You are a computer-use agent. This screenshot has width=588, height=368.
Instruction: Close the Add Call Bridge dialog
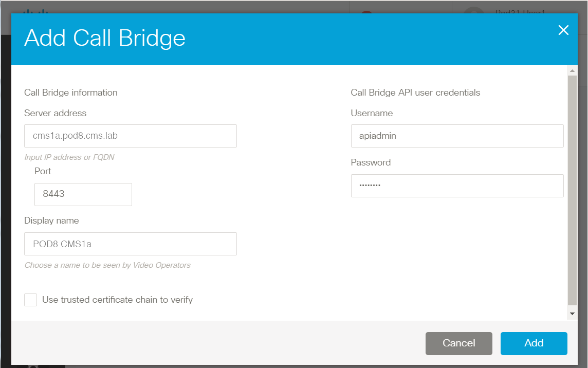click(x=563, y=30)
